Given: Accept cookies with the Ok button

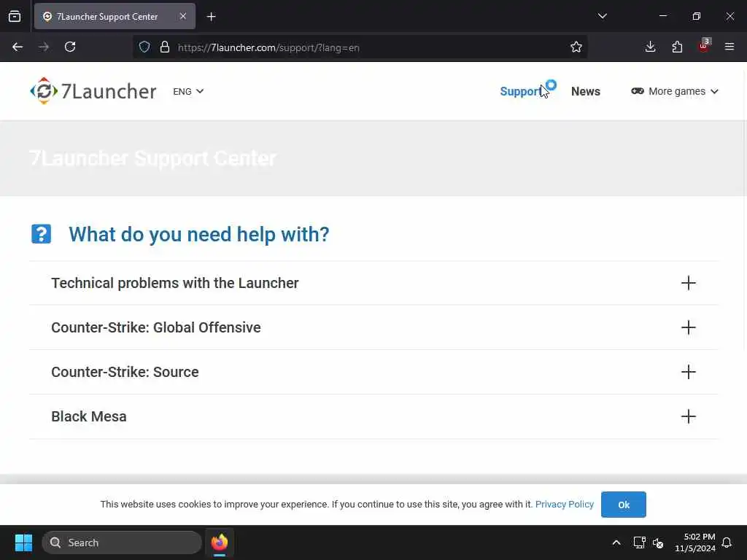Looking at the screenshot, I should [x=624, y=505].
